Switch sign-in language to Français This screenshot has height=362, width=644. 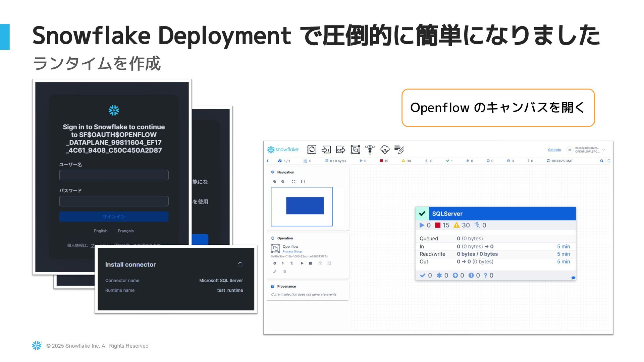125,231
